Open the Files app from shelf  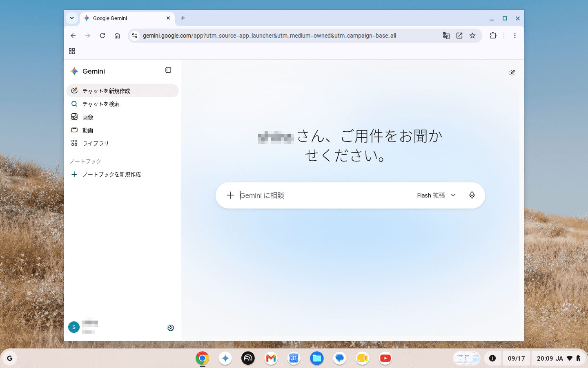[x=317, y=358]
